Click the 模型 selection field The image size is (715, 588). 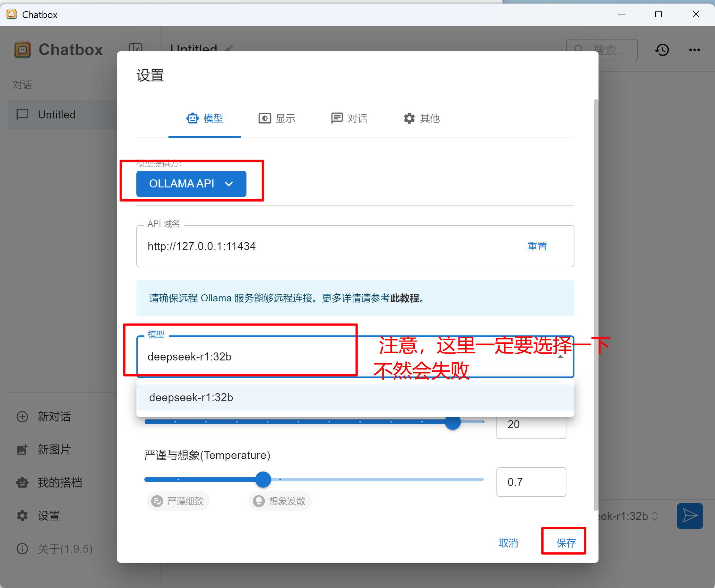(x=355, y=357)
